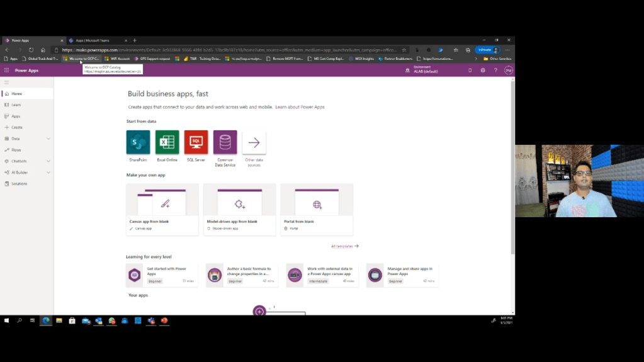Click the All templates link

(344, 246)
